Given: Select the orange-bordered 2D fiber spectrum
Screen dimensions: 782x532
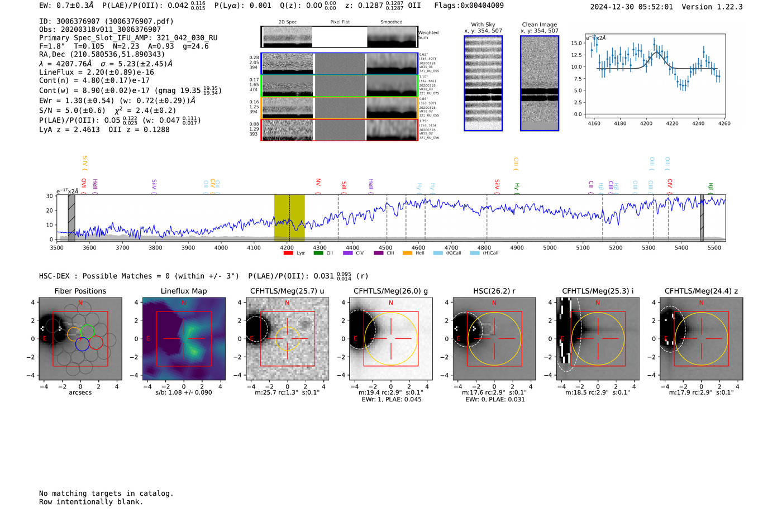Looking at the screenshot, I should 339,108.
